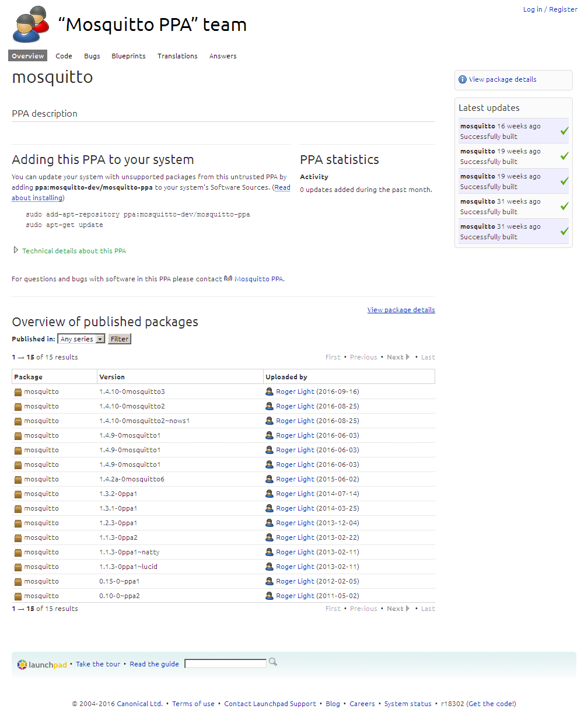The width and height of the screenshot is (588, 716).
Task: Open the Careers footer link
Action: coord(362,704)
